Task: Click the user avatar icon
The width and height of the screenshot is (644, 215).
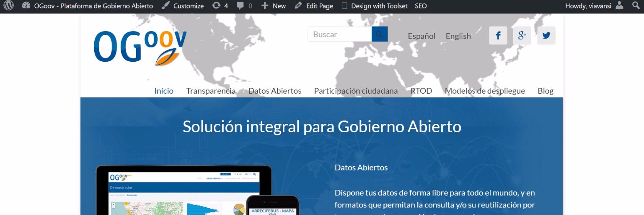Action: (x=620, y=6)
